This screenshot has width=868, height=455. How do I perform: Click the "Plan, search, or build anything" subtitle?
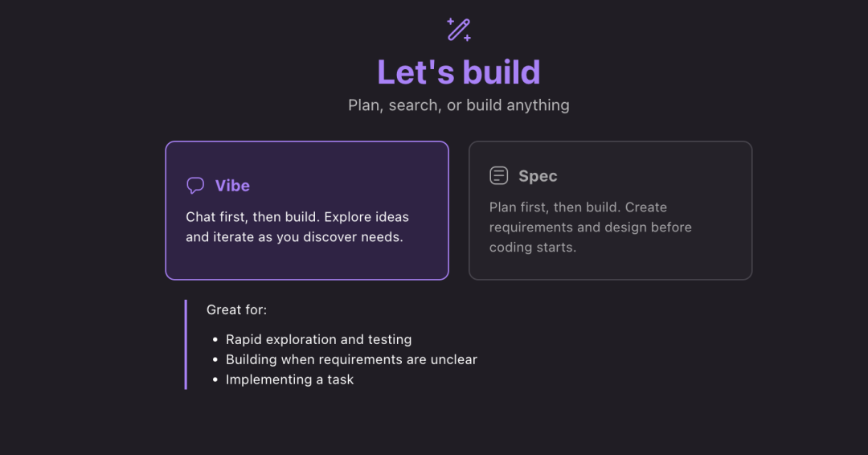tap(458, 105)
